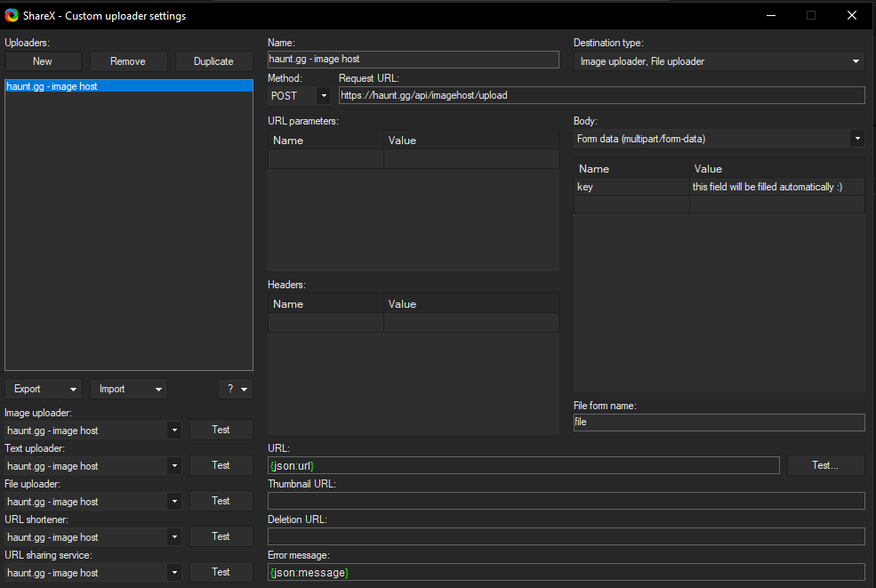Test the URL shortener
This screenshot has width=876, height=588.
221,536
